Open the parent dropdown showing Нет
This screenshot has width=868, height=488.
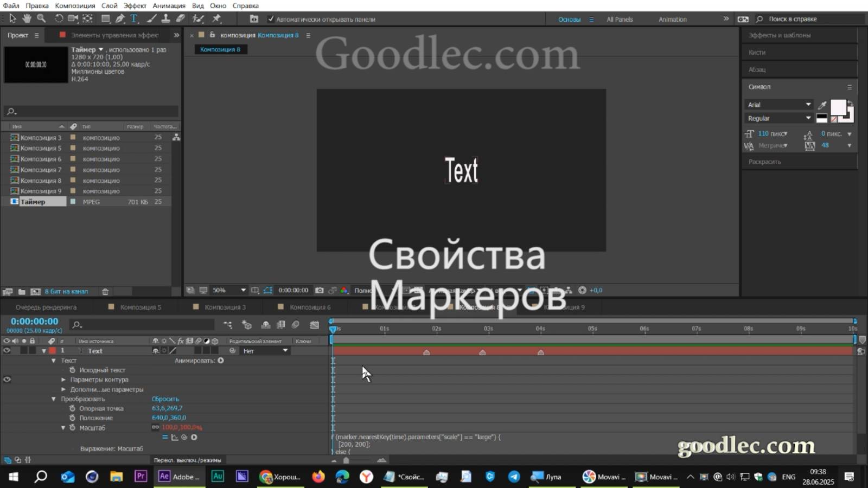pyautogui.click(x=265, y=351)
